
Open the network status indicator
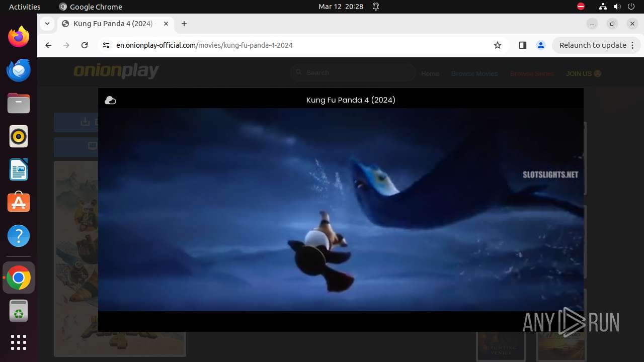pos(603,7)
